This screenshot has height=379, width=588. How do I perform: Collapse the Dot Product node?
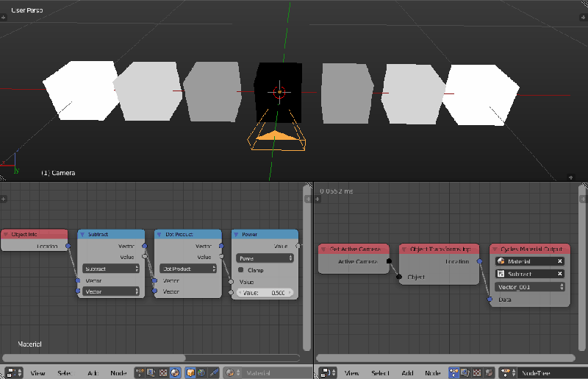(x=159, y=234)
